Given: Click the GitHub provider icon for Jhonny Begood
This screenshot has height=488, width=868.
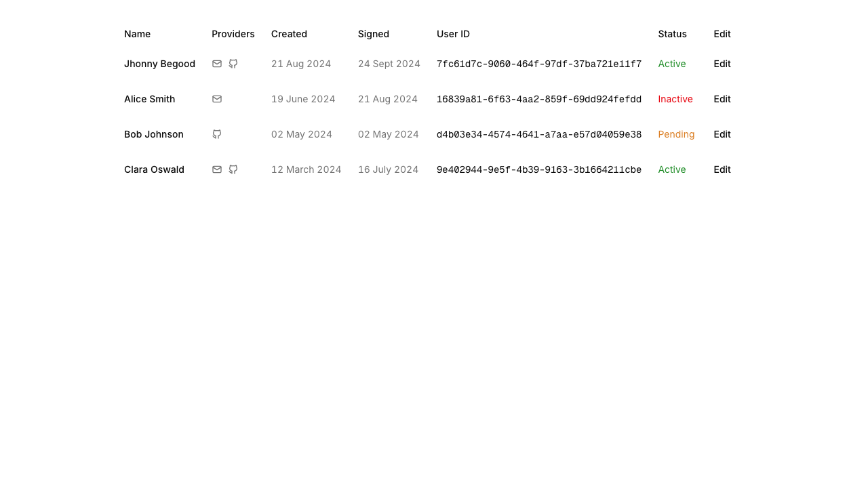Looking at the screenshot, I should [x=233, y=64].
